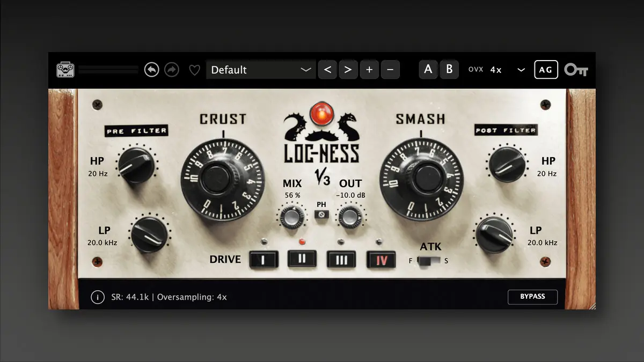The image size is (644, 362).
Task: Toggle the PH phase invert button
Action: [x=321, y=215]
